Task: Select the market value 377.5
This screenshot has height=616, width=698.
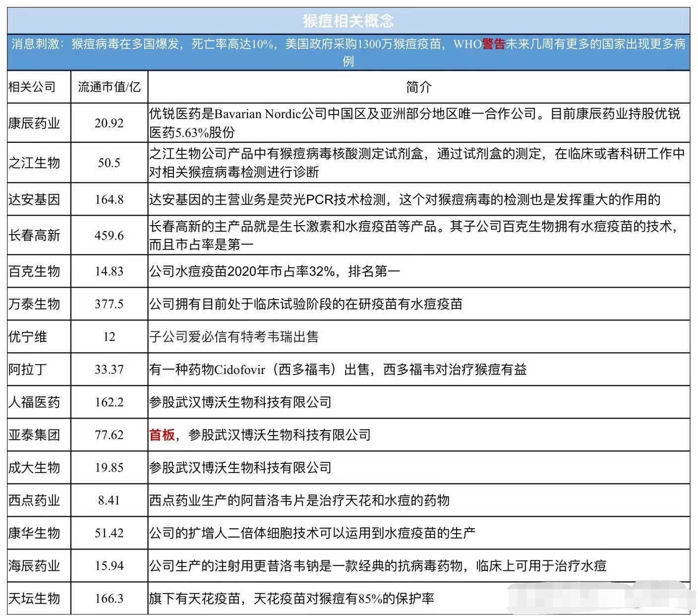Action: click(x=109, y=304)
